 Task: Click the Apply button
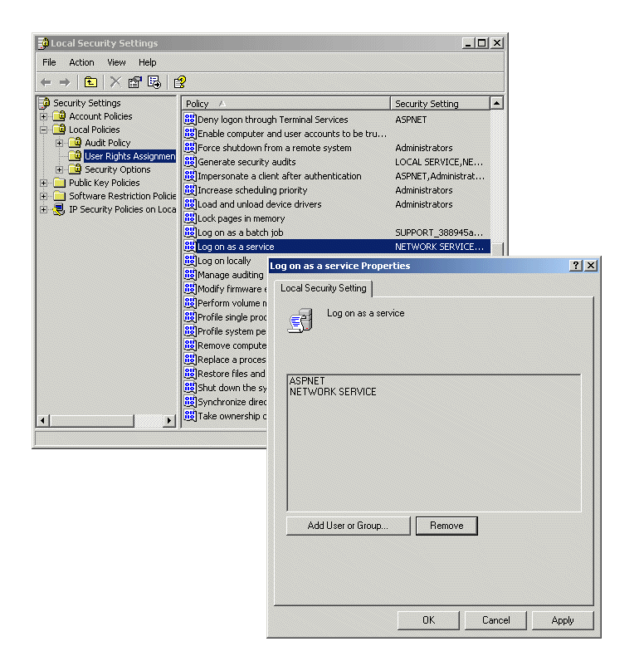pyautogui.click(x=563, y=620)
